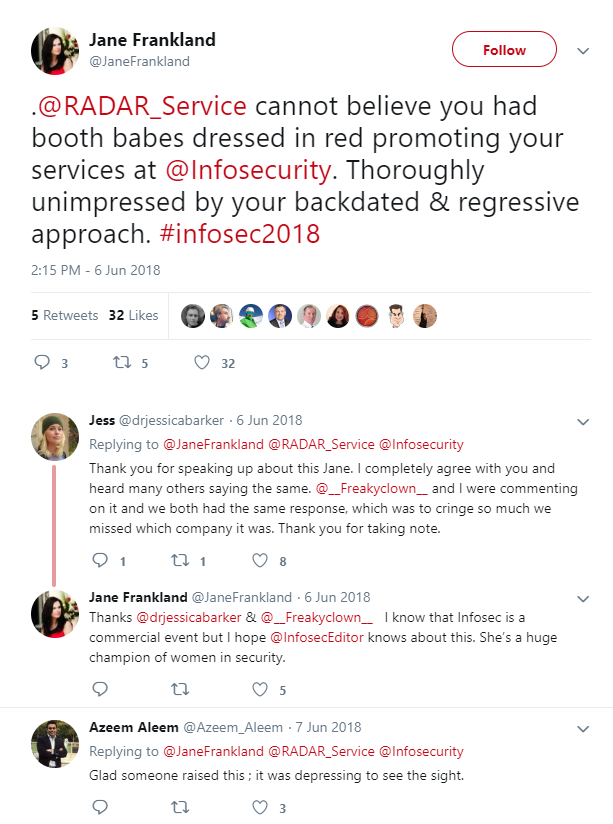Follow Jane Frankland
Image resolution: width=613 pixels, height=824 pixels.
click(x=504, y=50)
